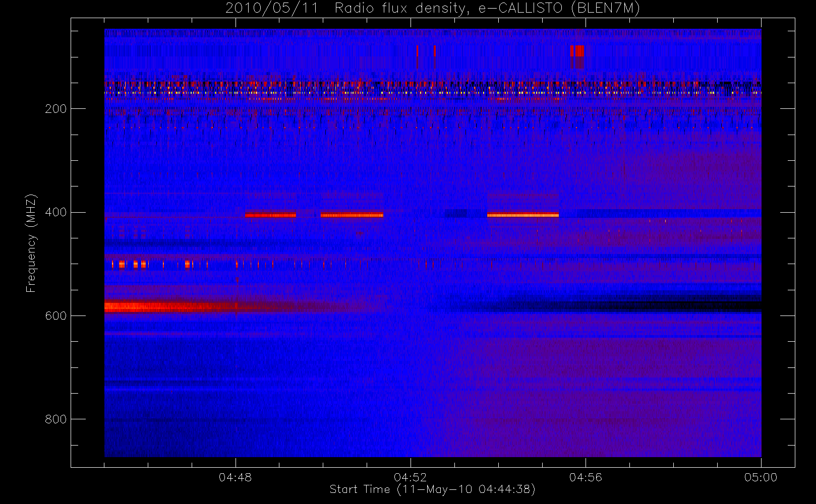
Task: Click the red emission band at 400 MHz after 04:54
Action: point(523,215)
